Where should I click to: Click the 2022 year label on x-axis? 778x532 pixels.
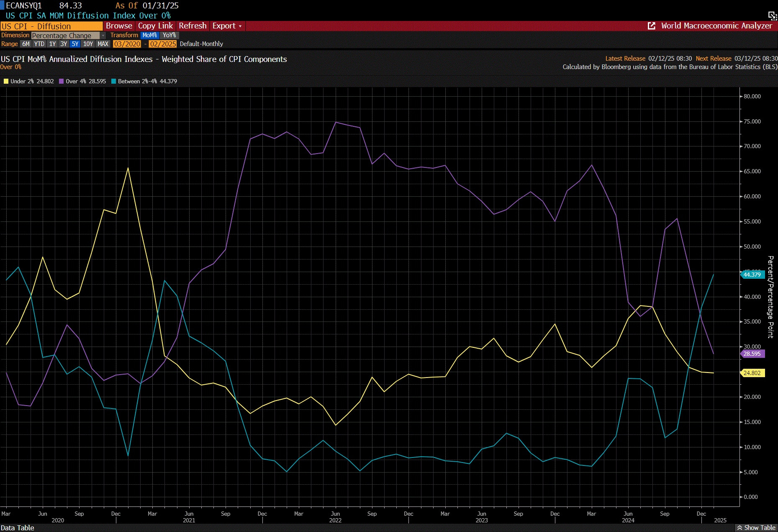click(x=335, y=520)
